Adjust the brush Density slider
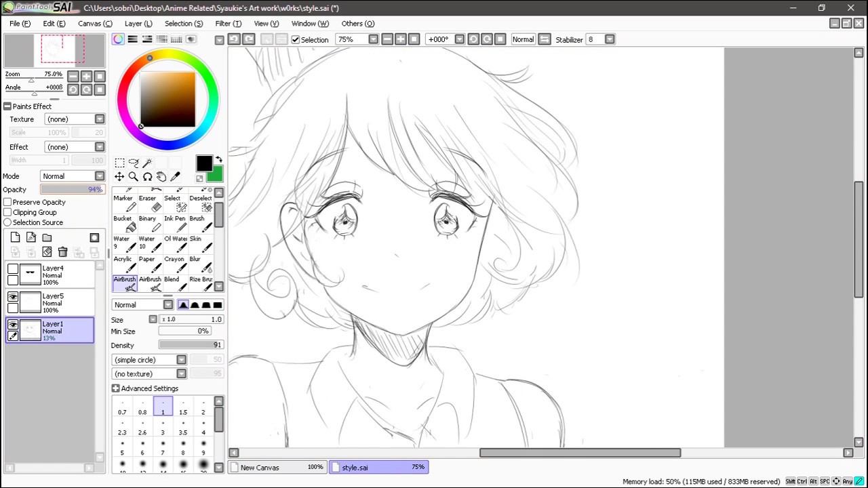Viewport: 868px width, 488px height. click(191, 345)
